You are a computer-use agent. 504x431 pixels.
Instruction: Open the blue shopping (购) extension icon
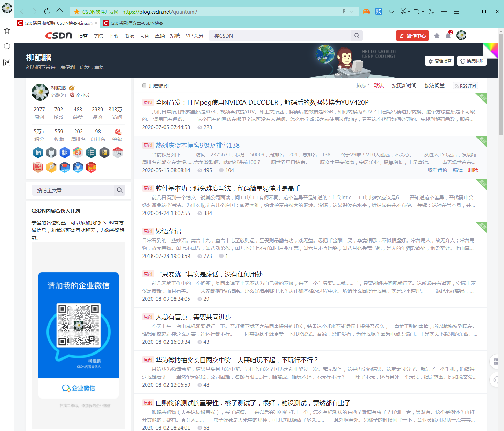(x=379, y=12)
